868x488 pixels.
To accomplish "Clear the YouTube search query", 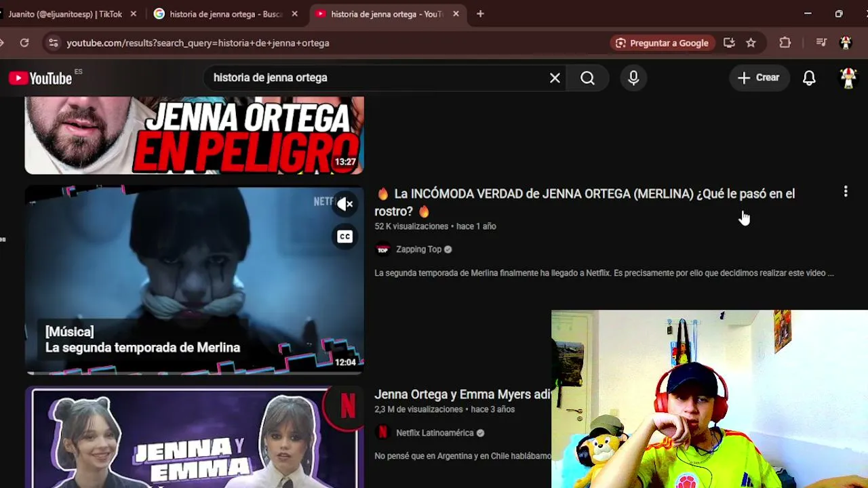I will 555,78.
